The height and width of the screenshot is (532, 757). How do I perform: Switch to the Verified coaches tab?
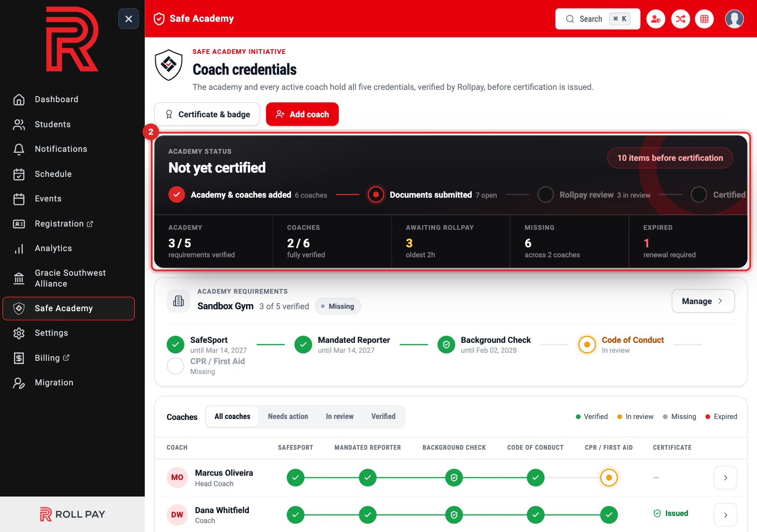pyautogui.click(x=383, y=417)
